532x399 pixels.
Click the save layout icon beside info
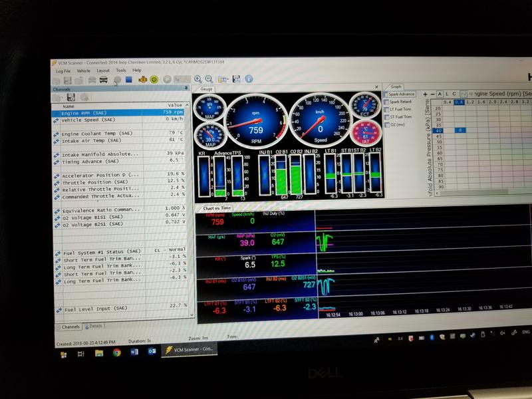pos(237,79)
